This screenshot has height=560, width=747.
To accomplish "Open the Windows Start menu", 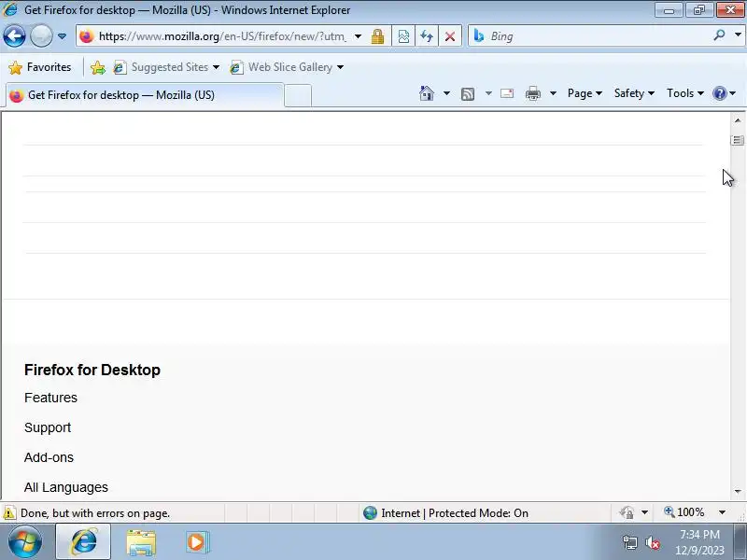I will [x=25, y=542].
